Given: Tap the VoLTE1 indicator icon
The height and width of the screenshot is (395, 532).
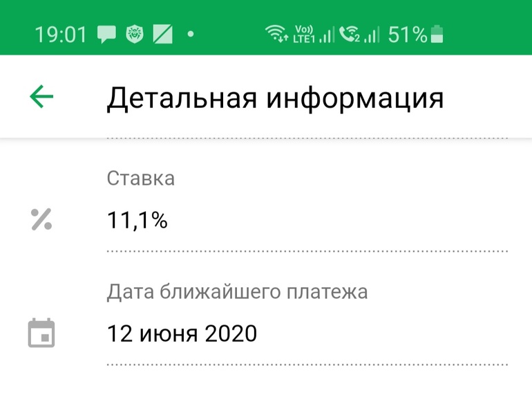Looking at the screenshot, I should pyautogui.click(x=303, y=33).
